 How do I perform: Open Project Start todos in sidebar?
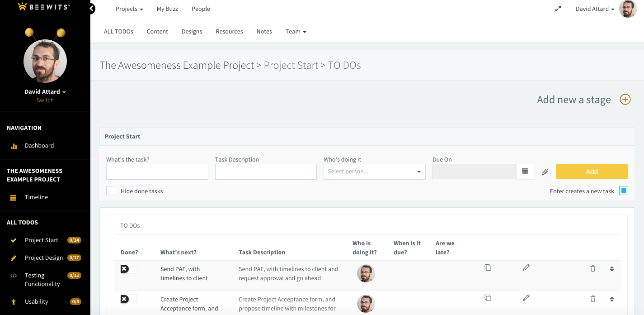(42, 240)
